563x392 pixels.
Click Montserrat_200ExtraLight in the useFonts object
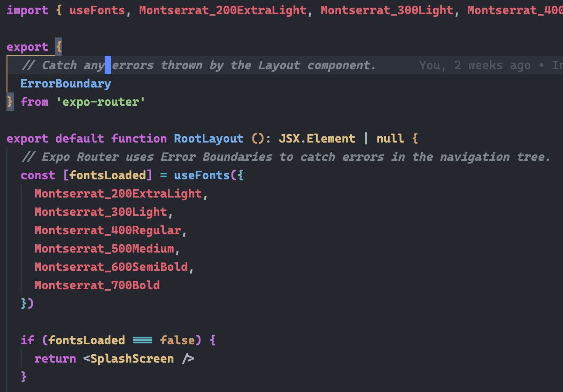tap(118, 194)
